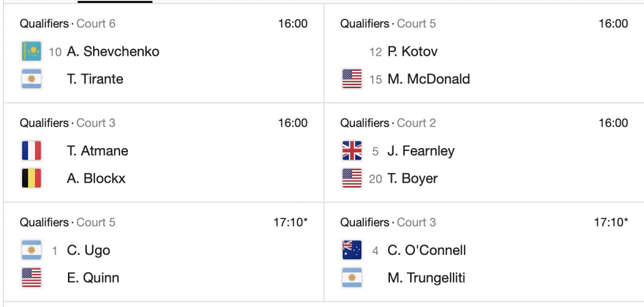Click USA flag next to E. Quinn
The image size is (644, 307).
point(31,278)
